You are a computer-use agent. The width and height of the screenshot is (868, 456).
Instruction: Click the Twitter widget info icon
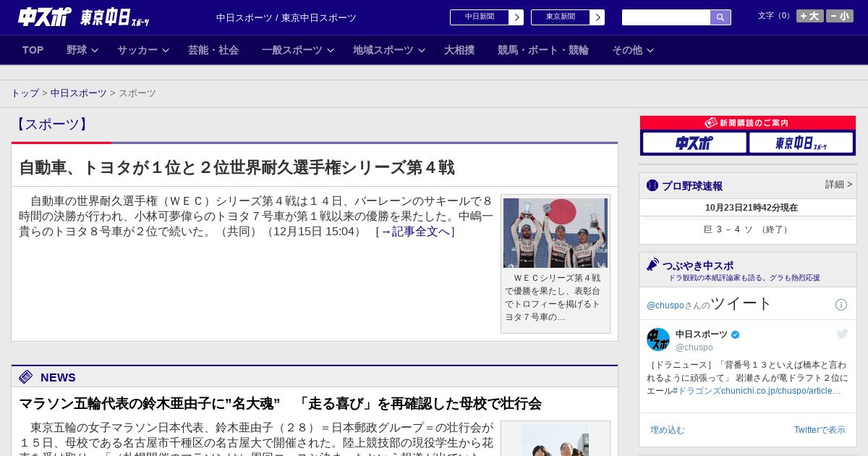(841, 305)
